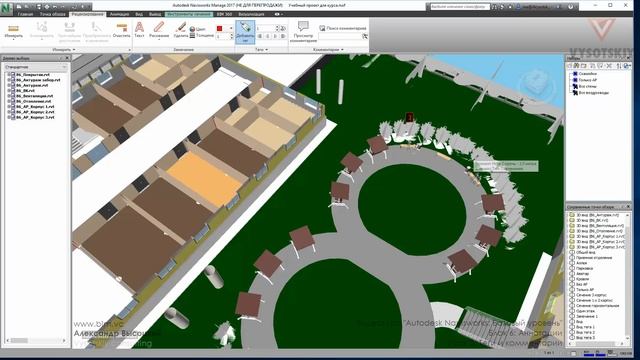640x360 pixels.
Task: Select the Только АР selection set
Action: [587, 80]
